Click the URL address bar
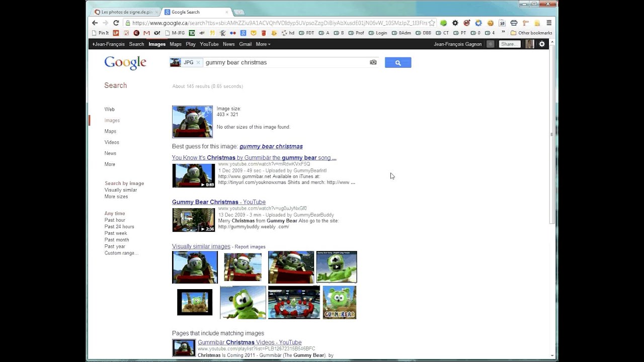The image size is (644, 362). (x=280, y=23)
